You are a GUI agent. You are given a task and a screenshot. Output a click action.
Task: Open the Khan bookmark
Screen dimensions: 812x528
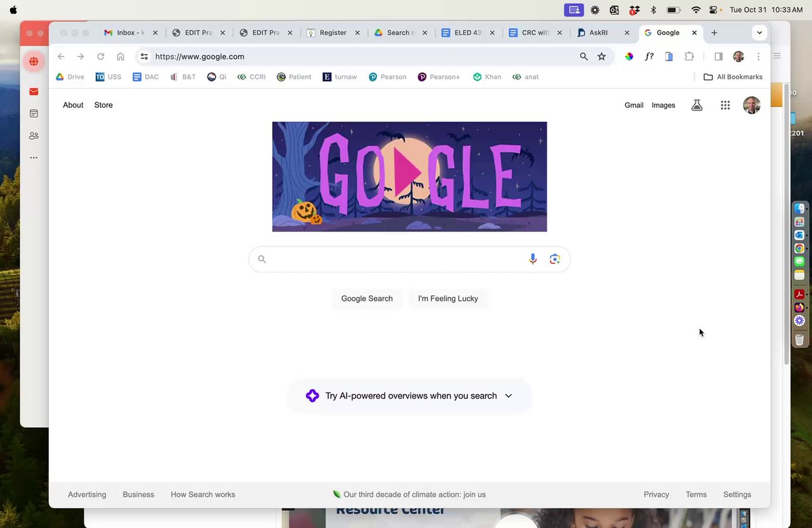(487, 77)
